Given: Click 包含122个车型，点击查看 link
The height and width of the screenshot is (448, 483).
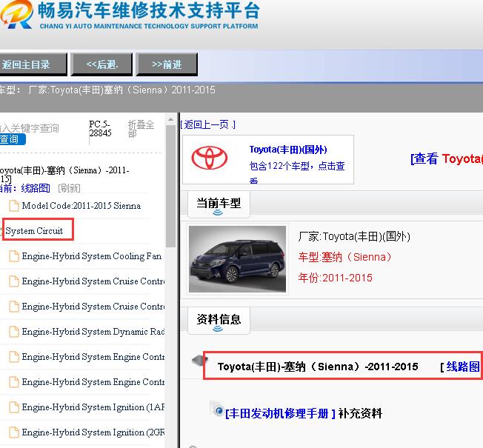Looking at the screenshot, I should pyautogui.click(x=297, y=171).
